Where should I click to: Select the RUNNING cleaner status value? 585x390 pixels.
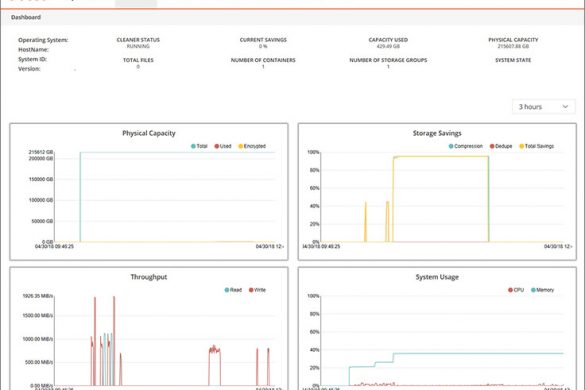[x=138, y=46]
